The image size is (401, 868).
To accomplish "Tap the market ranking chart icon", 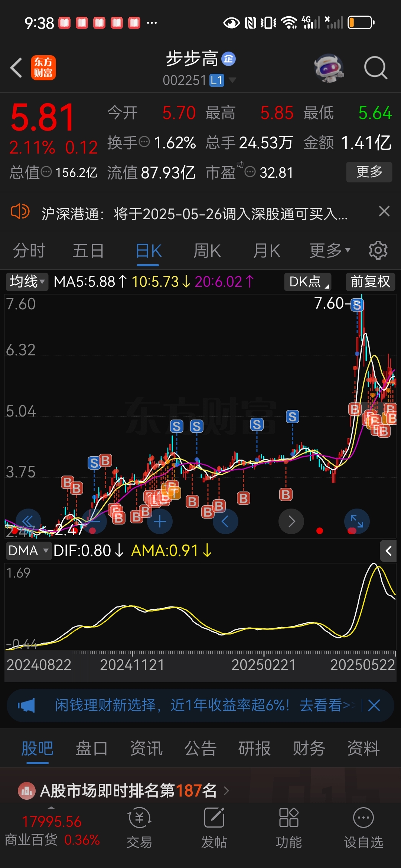I will click(26, 791).
